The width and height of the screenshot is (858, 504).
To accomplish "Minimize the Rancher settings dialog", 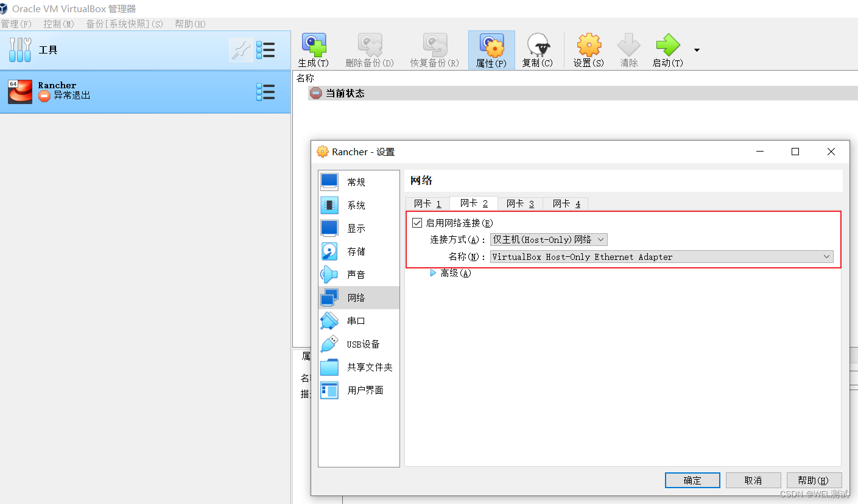I will (759, 152).
